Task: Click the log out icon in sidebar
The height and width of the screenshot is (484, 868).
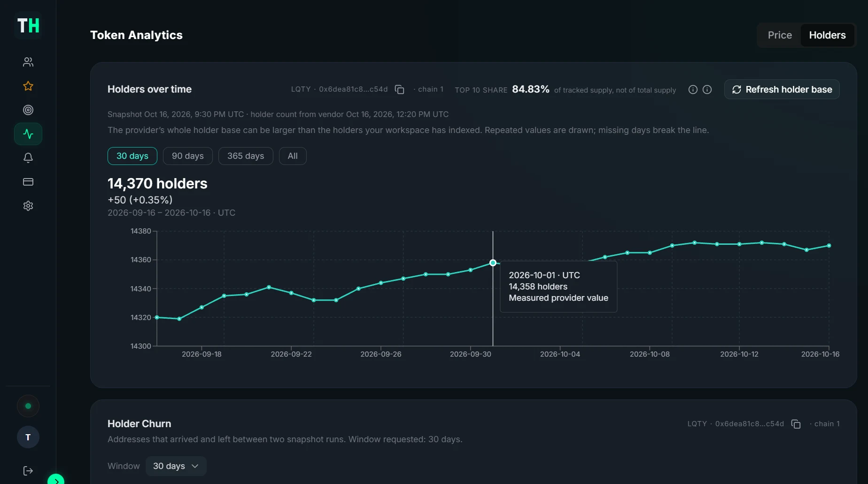Action: coord(28,471)
